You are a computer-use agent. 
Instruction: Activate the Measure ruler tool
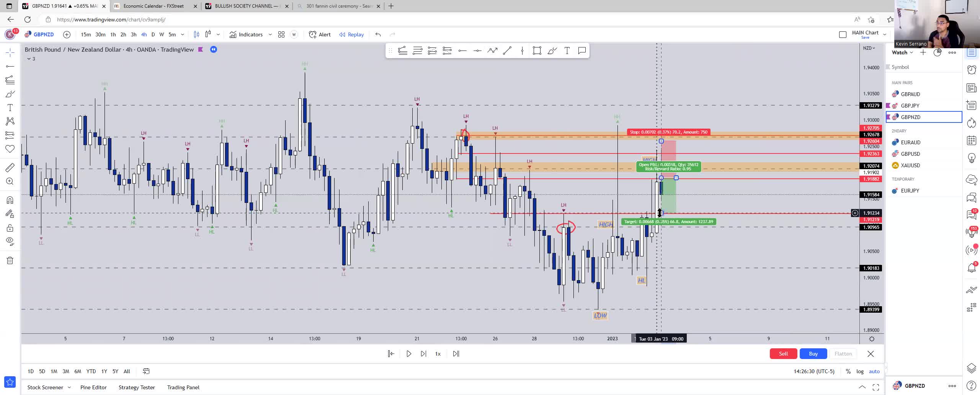coord(9,167)
